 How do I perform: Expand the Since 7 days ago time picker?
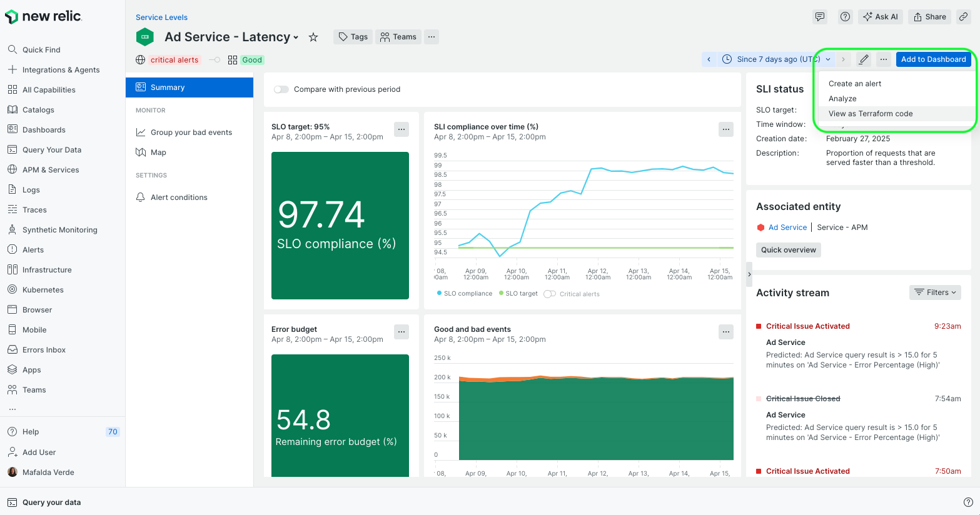click(777, 59)
